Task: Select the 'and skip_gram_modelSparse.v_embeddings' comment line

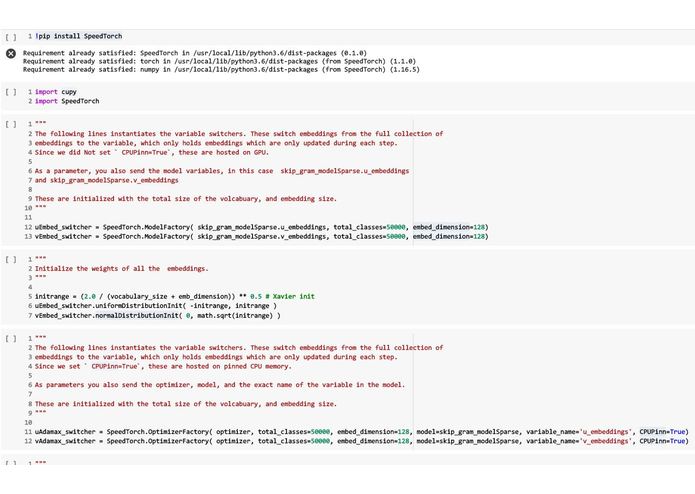Action: [106, 180]
